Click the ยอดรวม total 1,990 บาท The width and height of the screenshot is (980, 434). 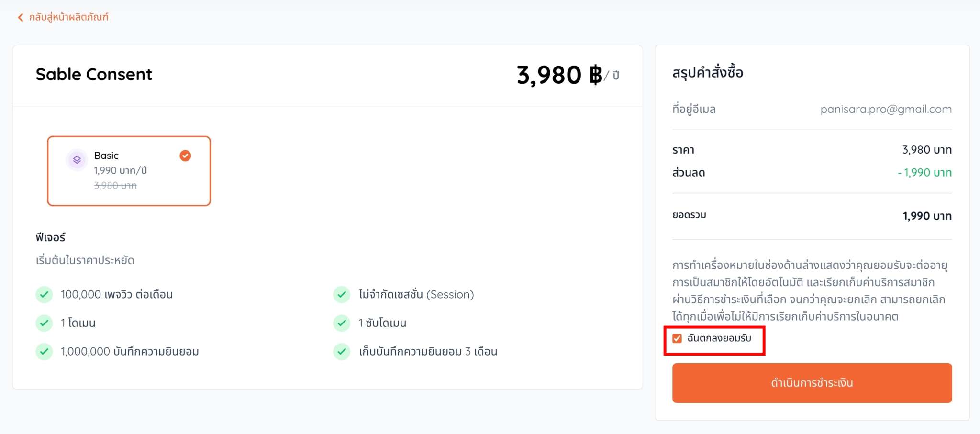tap(927, 216)
